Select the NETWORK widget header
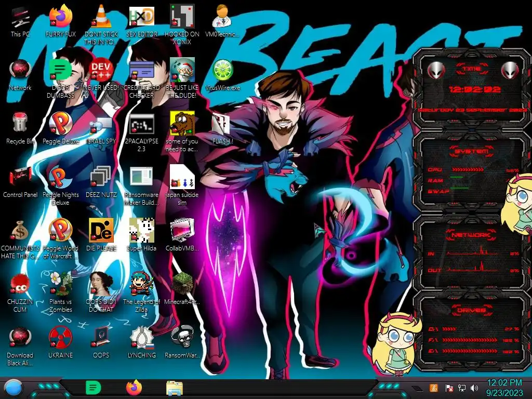This screenshot has width=532, height=399. (x=471, y=235)
